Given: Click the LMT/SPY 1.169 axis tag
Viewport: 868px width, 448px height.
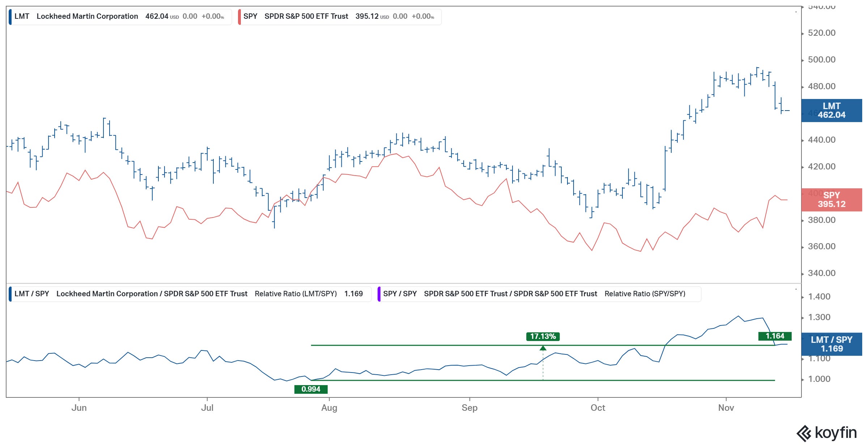Looking at the screenshot, I should [x=832, y=344].
